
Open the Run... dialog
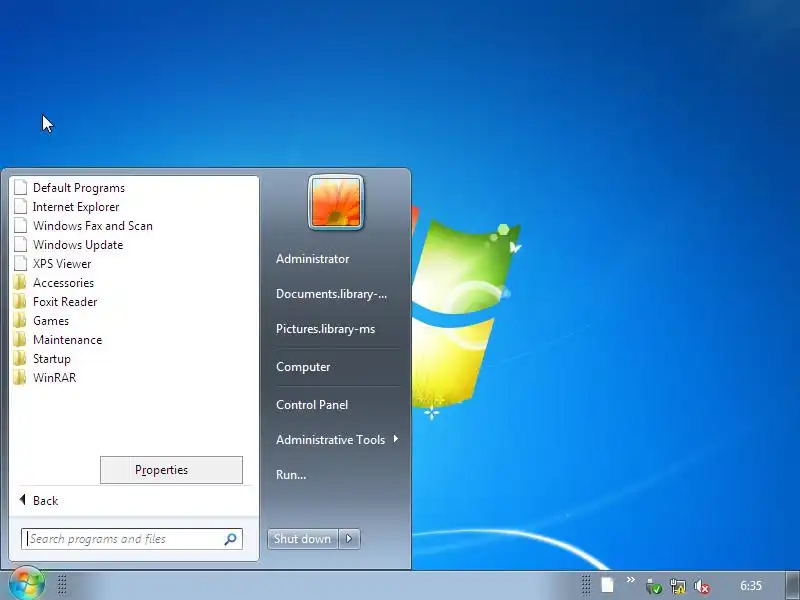tap(291, 474)
